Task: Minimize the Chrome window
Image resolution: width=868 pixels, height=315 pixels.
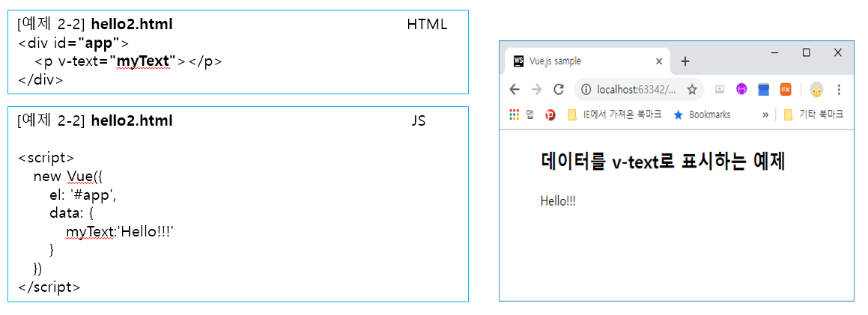Action: pos(775,52)
